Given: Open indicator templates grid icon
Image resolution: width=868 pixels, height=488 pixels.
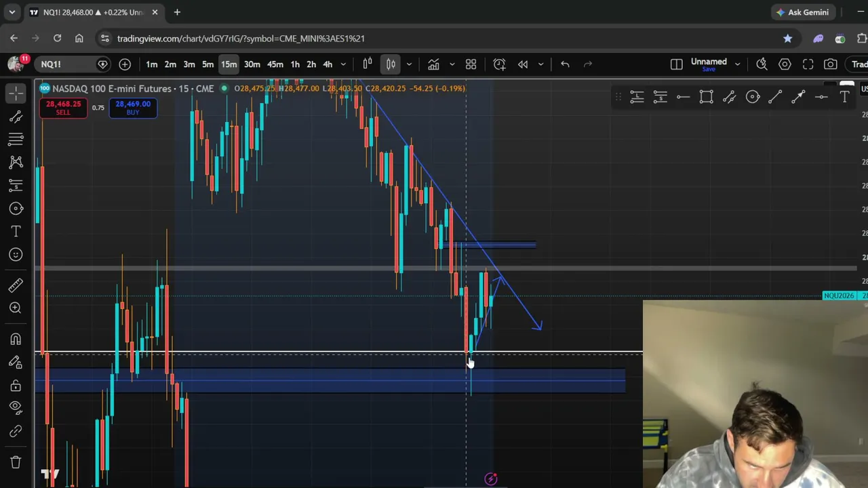Looking at the screenshot, I should point(471,64).
